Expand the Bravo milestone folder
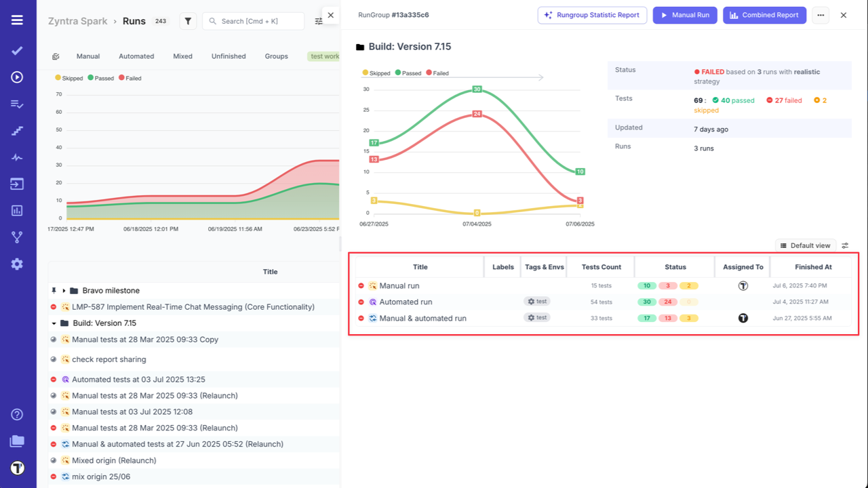This screenshot has height=488, width=868. 64,289
